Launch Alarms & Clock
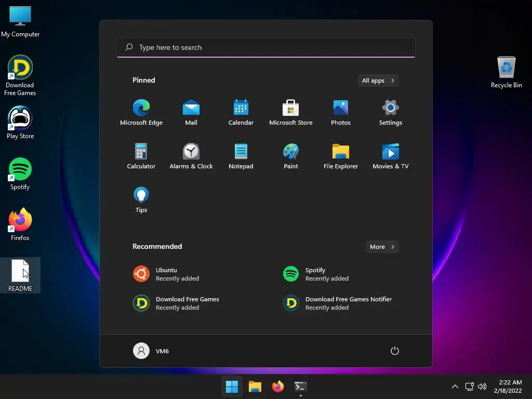Image resolution: width=532 pixels, height=399 pixels. click(x=191, y=156)
